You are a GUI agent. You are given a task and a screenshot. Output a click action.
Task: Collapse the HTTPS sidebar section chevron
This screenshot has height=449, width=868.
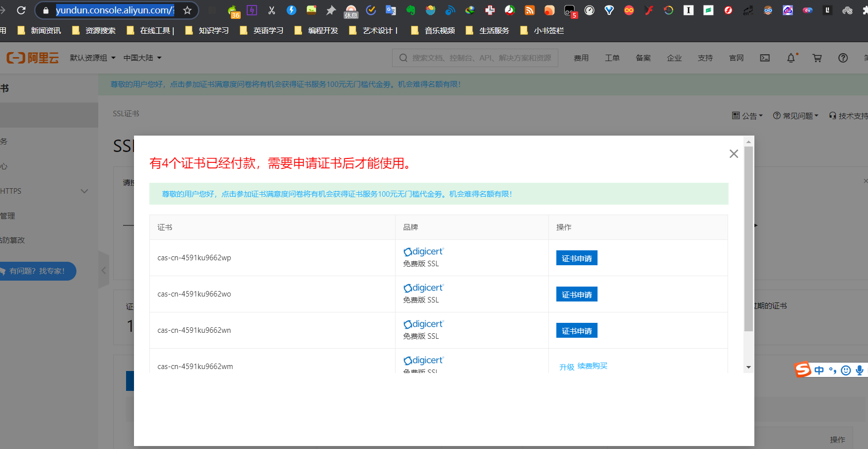point(84,191)
